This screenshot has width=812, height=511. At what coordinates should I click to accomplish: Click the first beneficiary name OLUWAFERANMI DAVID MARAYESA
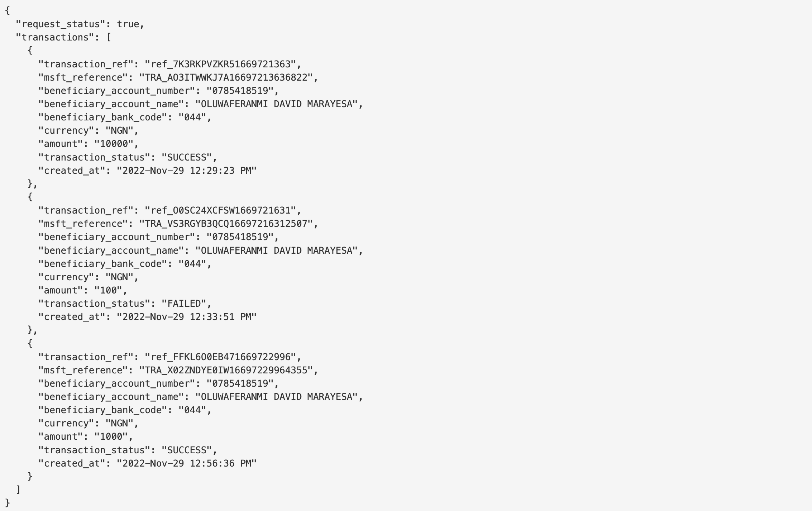[276, 104]
